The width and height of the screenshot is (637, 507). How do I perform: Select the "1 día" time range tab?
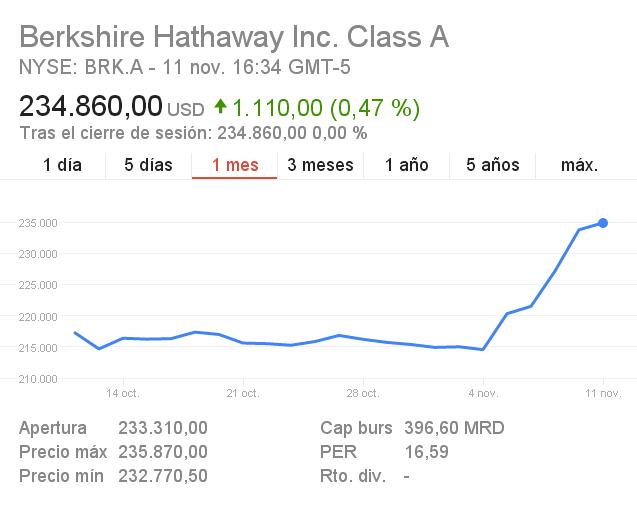click(62, 165)
